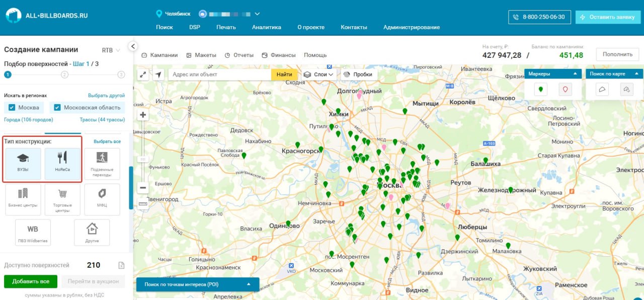
Task: Click the Выбрать все link
Action: pyautogui.click(x=107, y=141)
